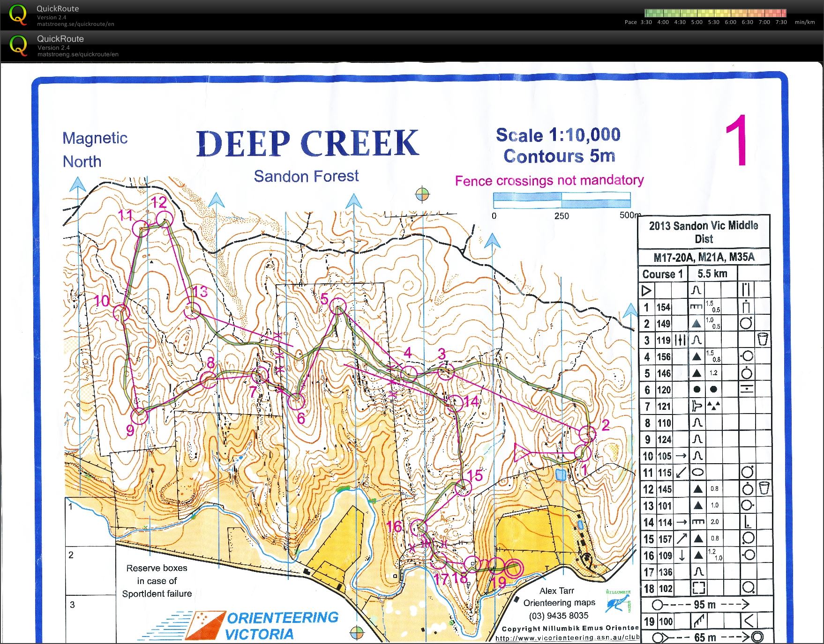Click the Orienteering Victoria logo
Image resolution: width=824 pixels, height=644 pixels.
click(x=260, y=625)
